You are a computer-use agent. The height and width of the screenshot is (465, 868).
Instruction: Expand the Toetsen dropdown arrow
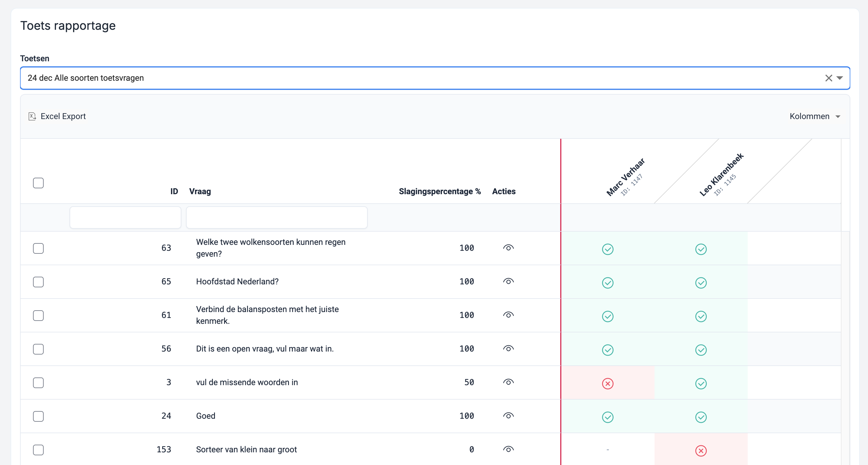pyautogui.click(x=840, y=78)
